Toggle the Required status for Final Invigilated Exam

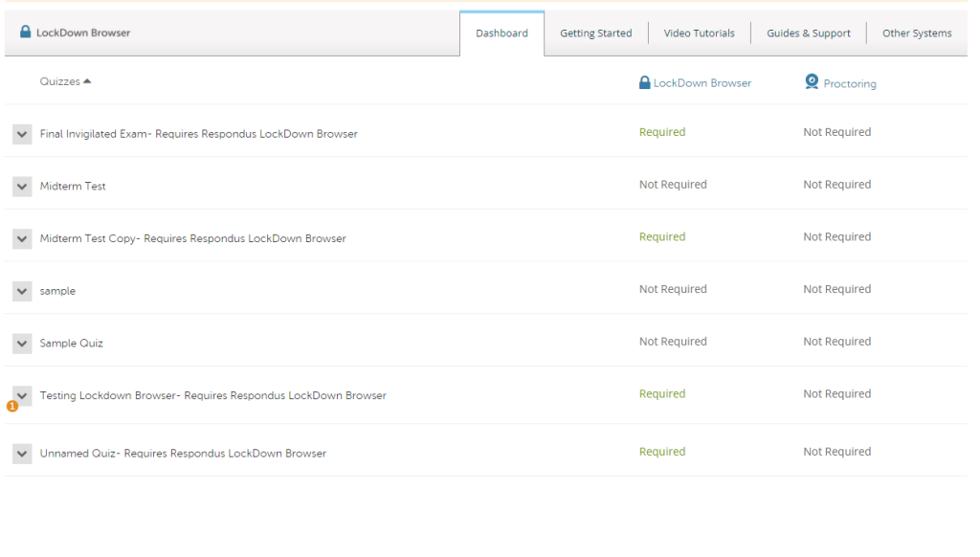coord(661,132)
